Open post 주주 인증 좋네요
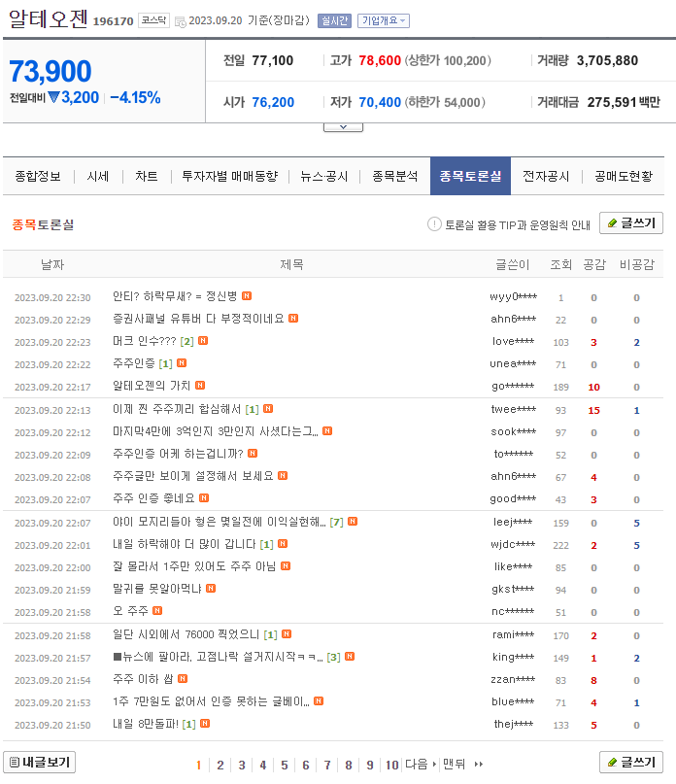The image size is (676, 784). click(154, 498)
